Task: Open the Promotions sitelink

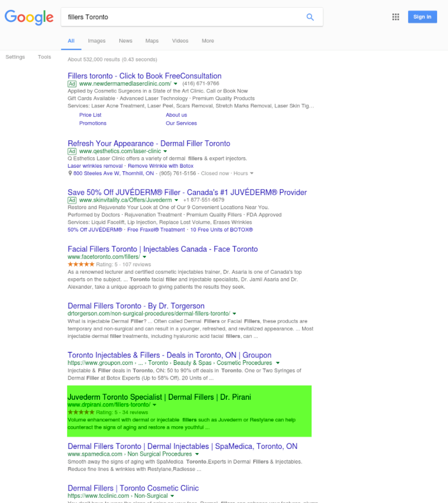Action: [x=93, y=123]
